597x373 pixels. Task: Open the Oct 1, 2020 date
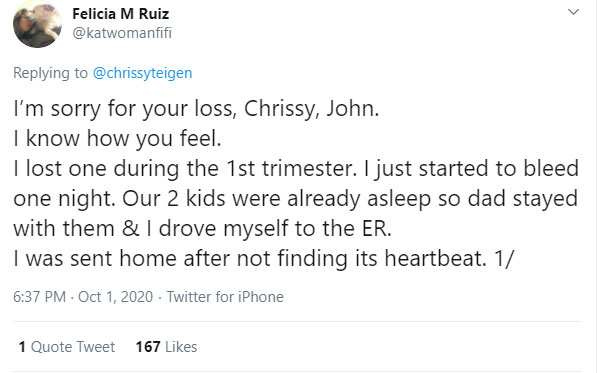115,297
